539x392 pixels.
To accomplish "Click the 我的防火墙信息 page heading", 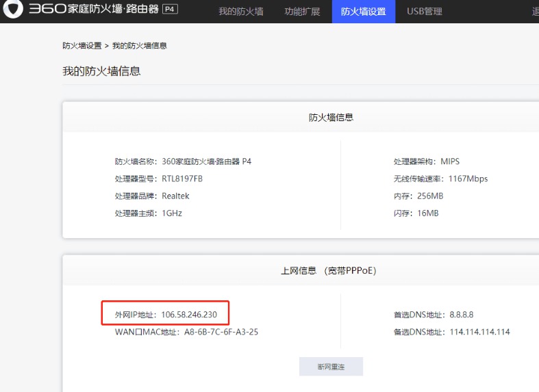I will (x=101, y=71).
